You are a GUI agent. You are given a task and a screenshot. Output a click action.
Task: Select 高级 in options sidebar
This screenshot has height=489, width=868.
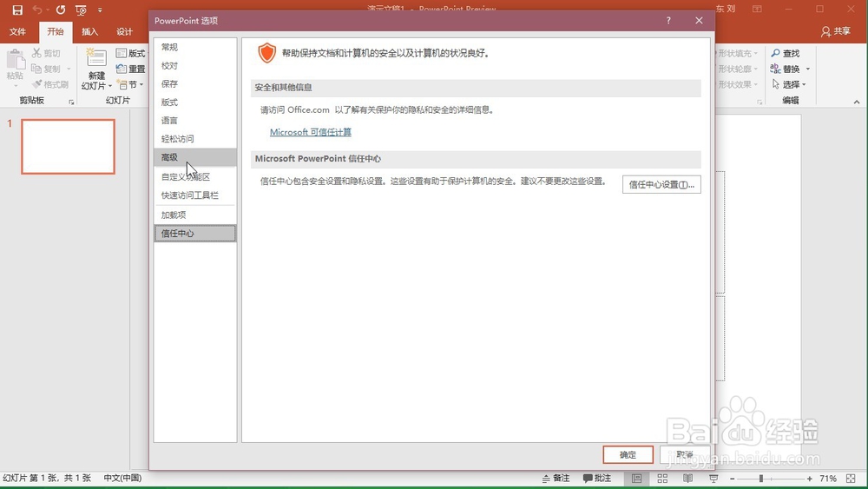tap(194, 157)
